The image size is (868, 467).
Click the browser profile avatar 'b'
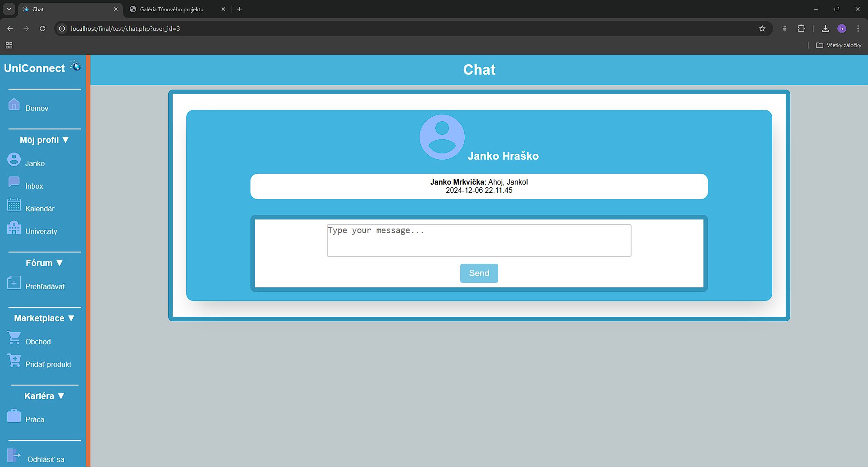click(842, 29)
